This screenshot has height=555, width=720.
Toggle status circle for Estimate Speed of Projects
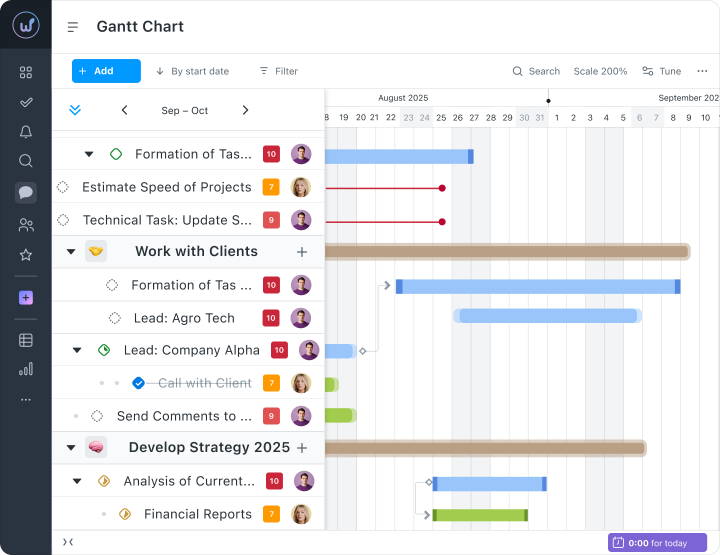(63, 187)
